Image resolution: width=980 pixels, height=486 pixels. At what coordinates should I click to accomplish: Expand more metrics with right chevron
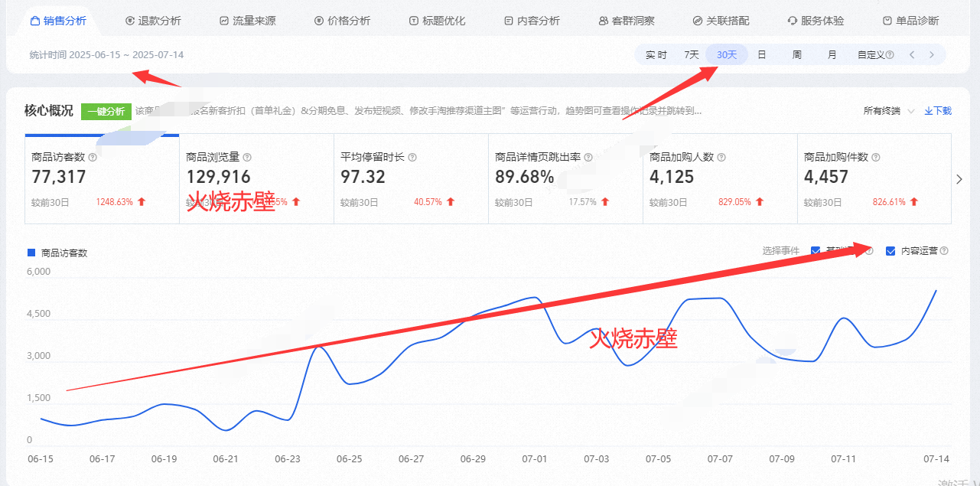point(960,179)
